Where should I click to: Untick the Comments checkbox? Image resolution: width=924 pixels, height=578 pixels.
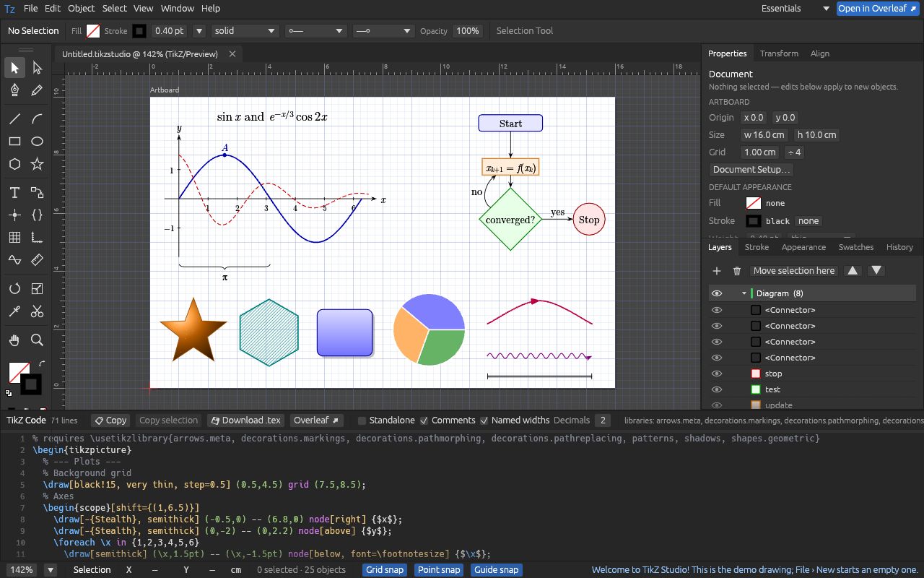pyautogui.click(x=424, y=420)
